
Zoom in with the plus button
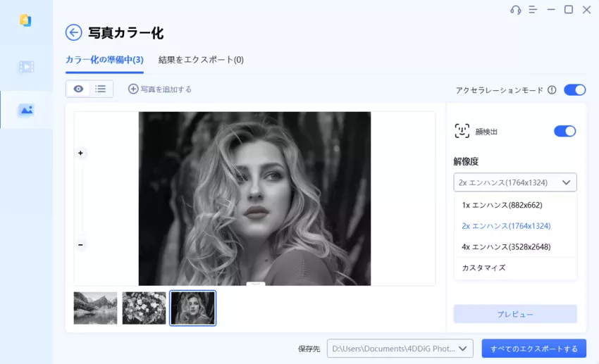pyautogui.click(x=80, y=153)
